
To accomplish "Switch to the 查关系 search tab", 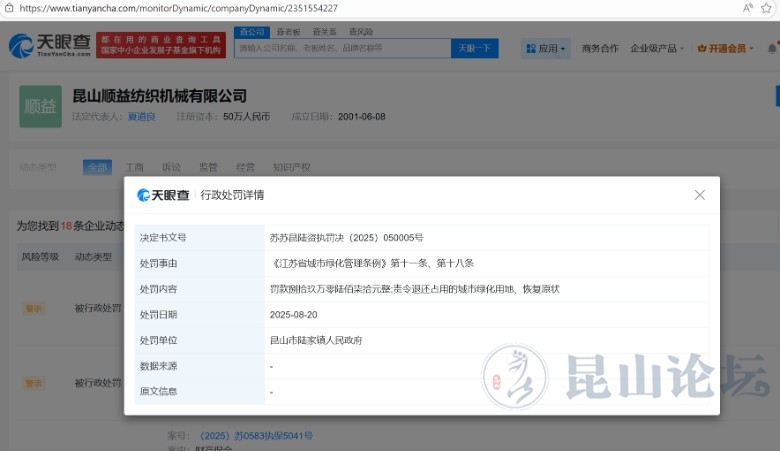I will (x=325, y=32).
